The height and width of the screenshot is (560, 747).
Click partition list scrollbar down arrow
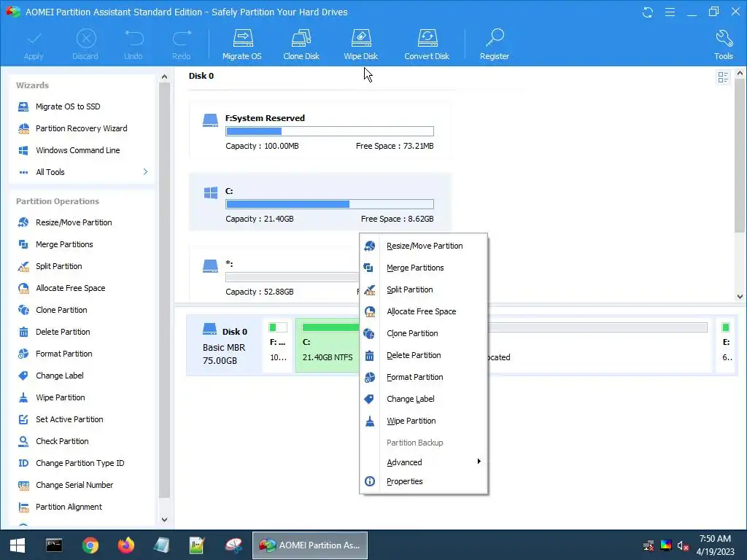[x=740, y=296]
